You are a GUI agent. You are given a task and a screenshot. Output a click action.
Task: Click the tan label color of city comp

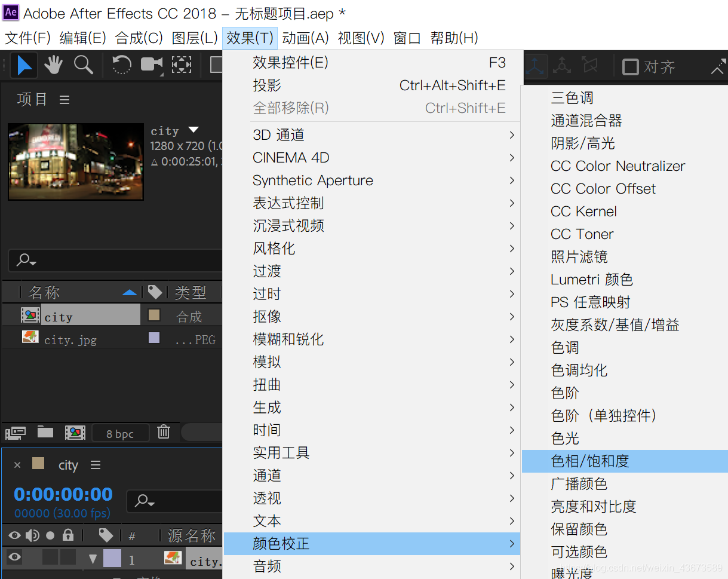(154, 315)
